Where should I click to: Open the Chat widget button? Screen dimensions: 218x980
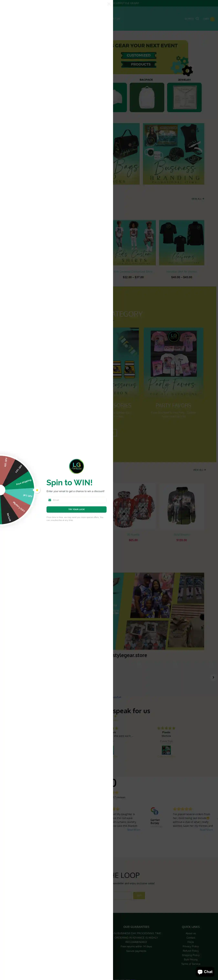point(205,971)
